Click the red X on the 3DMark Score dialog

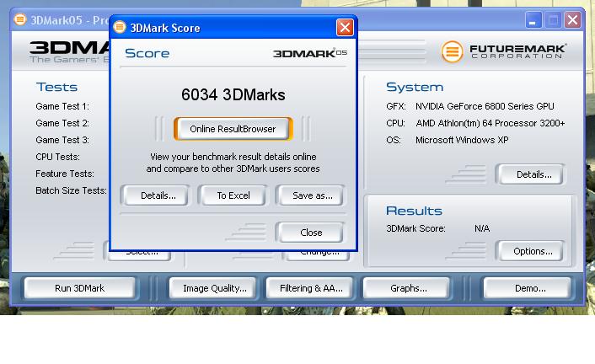(x=345, y=27)
